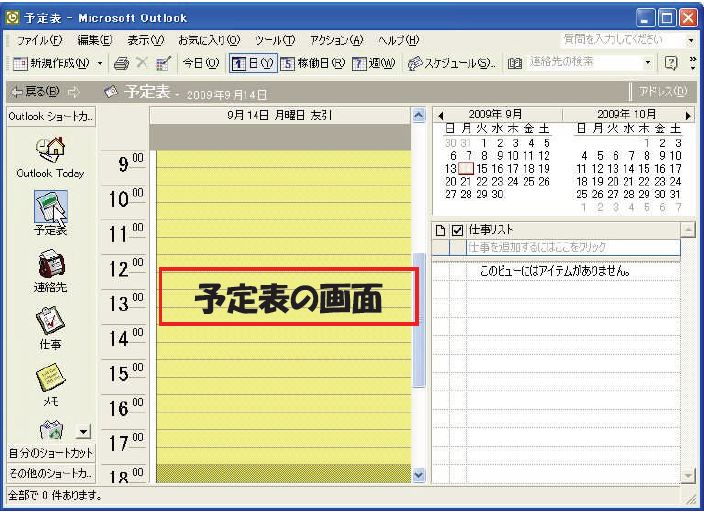Click the calendar move-to toolbar icon
Screen dimensions: 704x512
[x=163, y=63]
